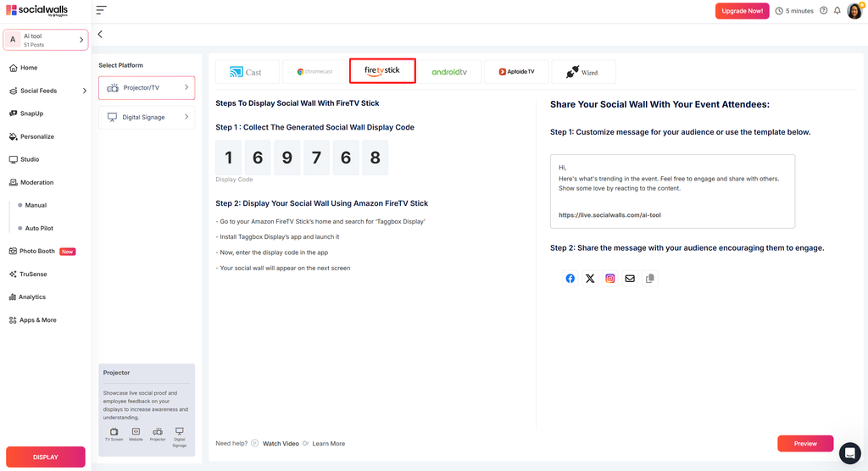This screenshot has width=868, height=471.
Task: Click the first display code digit 1
Action: click(229, 158)
